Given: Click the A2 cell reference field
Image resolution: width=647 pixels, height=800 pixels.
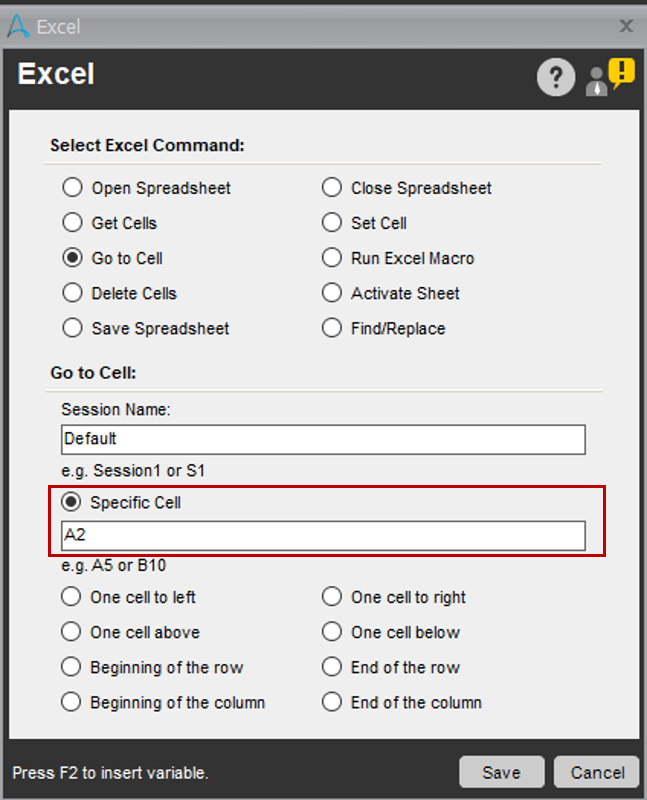Looking at the screenshot, I should [x=322, y=536].
